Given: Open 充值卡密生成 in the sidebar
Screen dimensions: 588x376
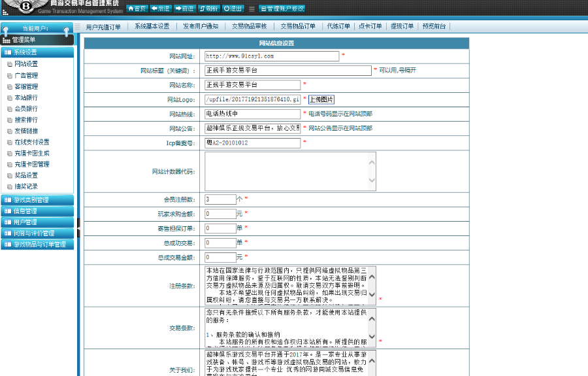Looking at the screenshot, I should [32, 153].
